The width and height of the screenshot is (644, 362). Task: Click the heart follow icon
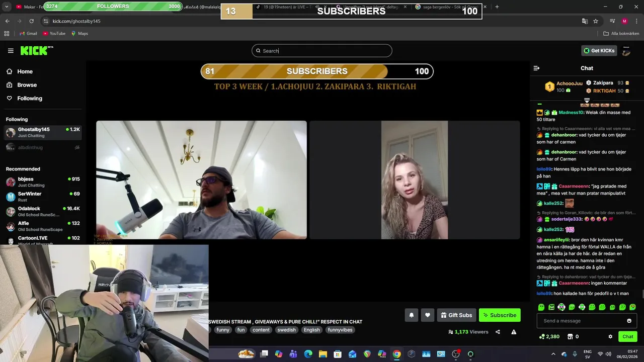click(x=428, y=315)
